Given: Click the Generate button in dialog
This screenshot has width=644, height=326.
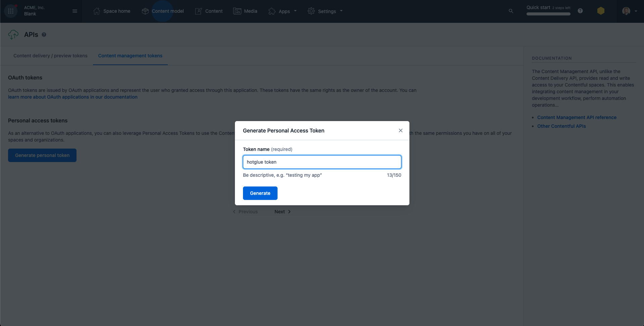Looking at the screenshot, I should (260, 193).
